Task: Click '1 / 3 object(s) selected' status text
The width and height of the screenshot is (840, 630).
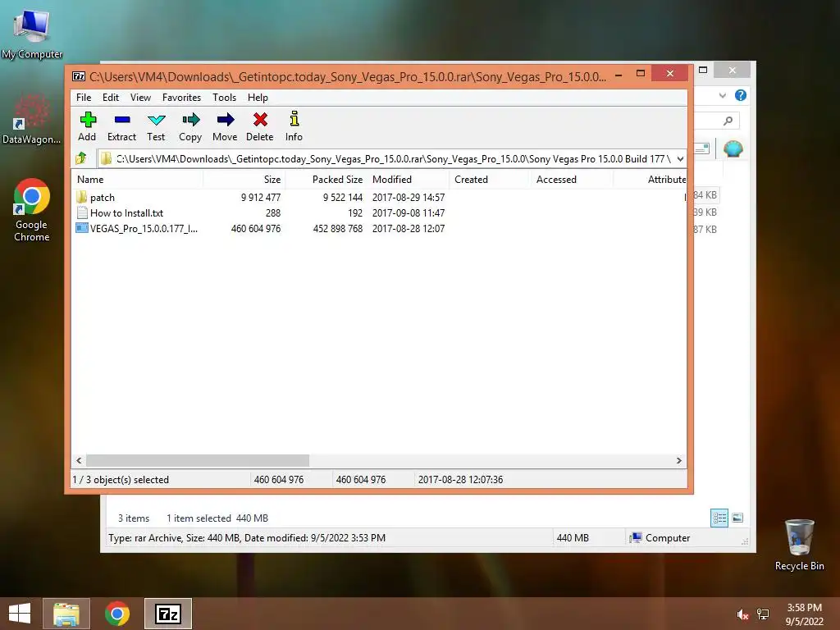Action: coord(121,479)
